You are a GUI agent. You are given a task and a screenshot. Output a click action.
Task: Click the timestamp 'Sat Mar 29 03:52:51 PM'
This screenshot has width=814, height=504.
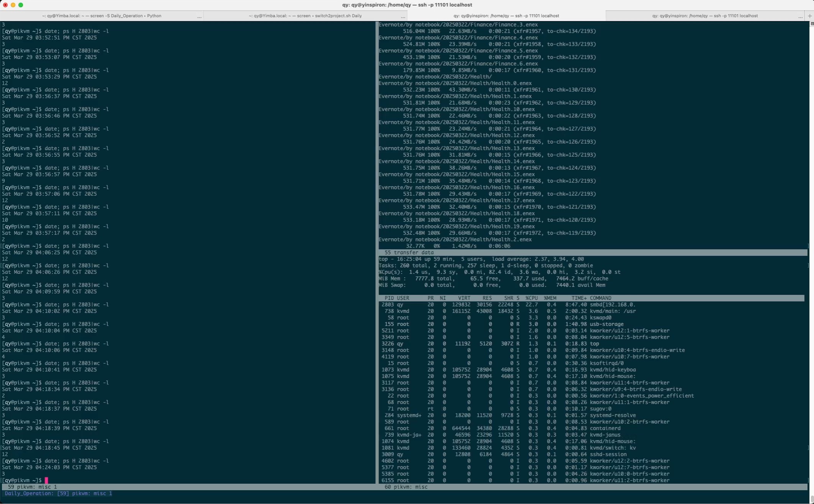pos(36,38)
